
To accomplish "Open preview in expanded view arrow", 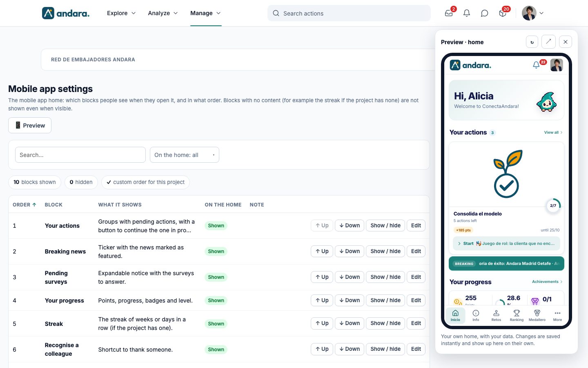I will (x=548, y=42).
